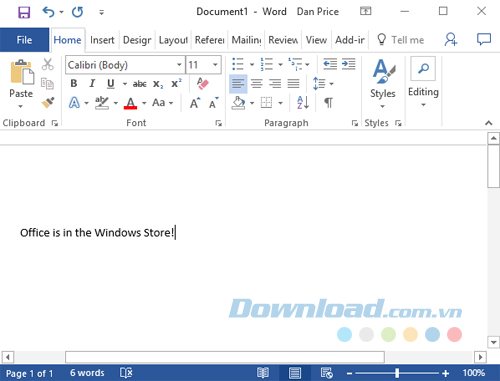Toggle Strikethrough formatting
The height and width of the screenshot is (381, 500).
pyautogui.click(x=139, y=84)
